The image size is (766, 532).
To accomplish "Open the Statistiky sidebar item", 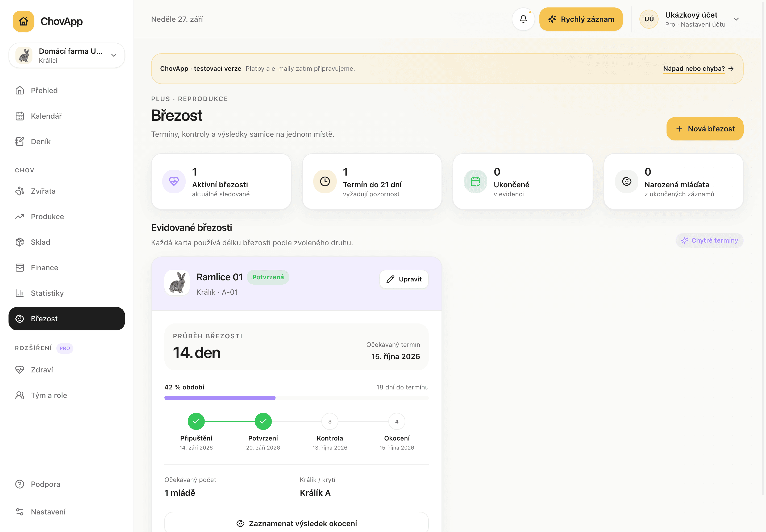I will [x=67, y=293].
